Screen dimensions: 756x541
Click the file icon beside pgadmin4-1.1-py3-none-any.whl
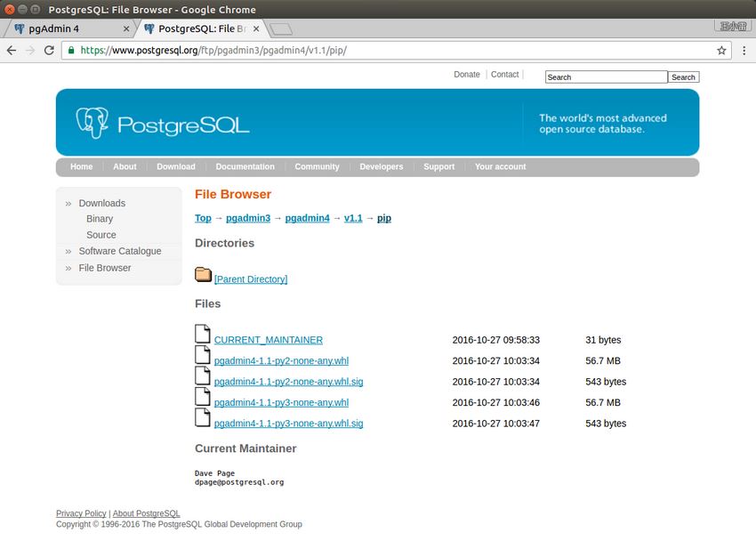click(x=203, y=396)
